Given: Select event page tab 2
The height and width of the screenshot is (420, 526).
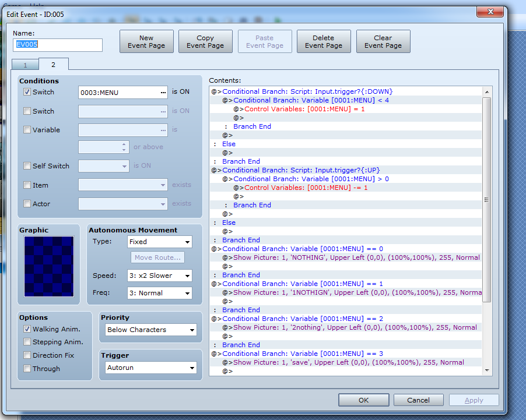Looking at the screenshot, I should tap(54, 64).
